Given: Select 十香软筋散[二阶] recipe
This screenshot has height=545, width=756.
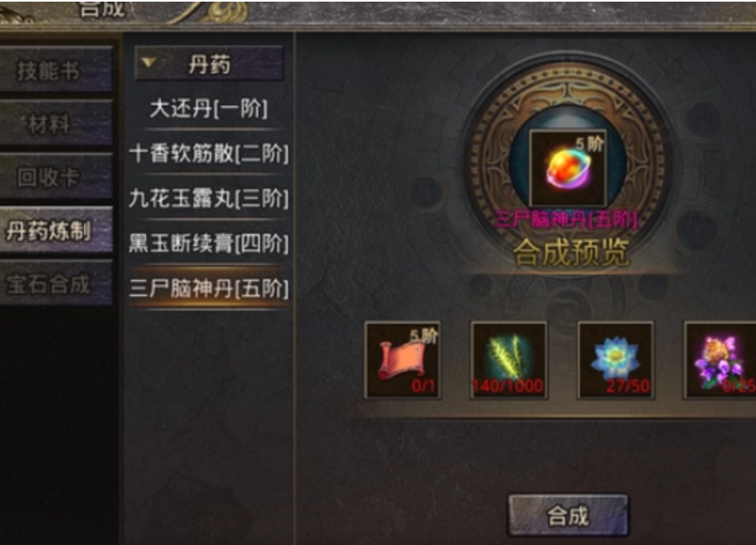Looking at the screenshot, I should tap(209, 154).
